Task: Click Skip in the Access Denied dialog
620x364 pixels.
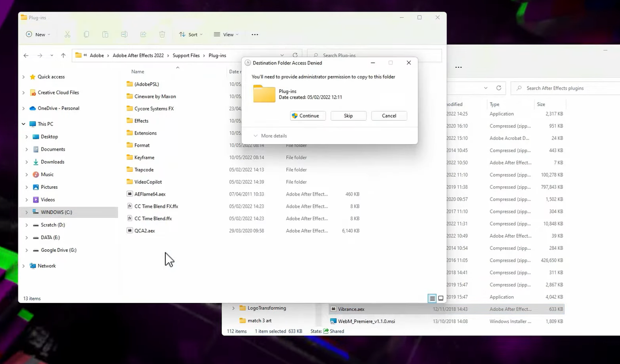Action: click(x=348, y=116)
